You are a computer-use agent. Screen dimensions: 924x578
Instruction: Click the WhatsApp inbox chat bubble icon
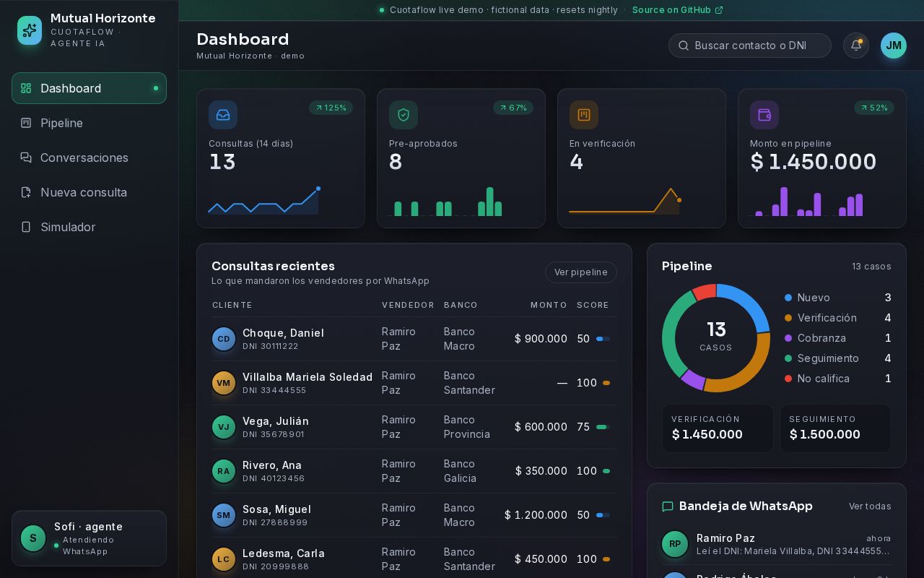tap(668, 506)
